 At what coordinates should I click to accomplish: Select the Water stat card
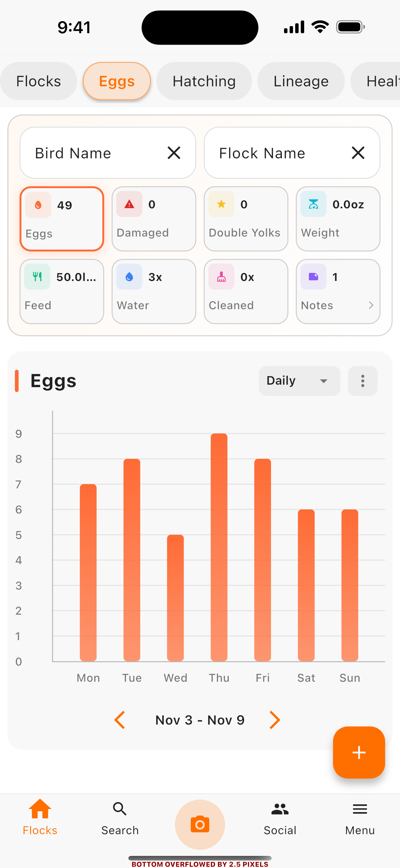point(154,291)
